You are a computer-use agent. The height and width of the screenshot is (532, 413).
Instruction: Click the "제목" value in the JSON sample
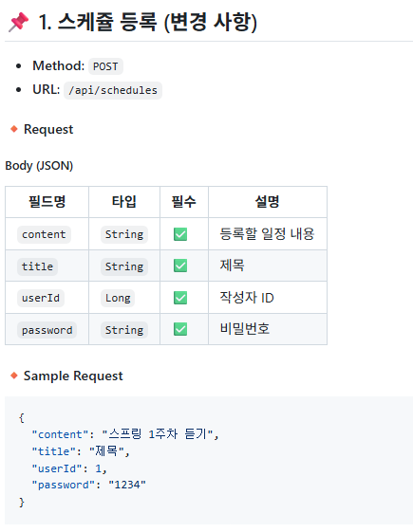[106, 451]
